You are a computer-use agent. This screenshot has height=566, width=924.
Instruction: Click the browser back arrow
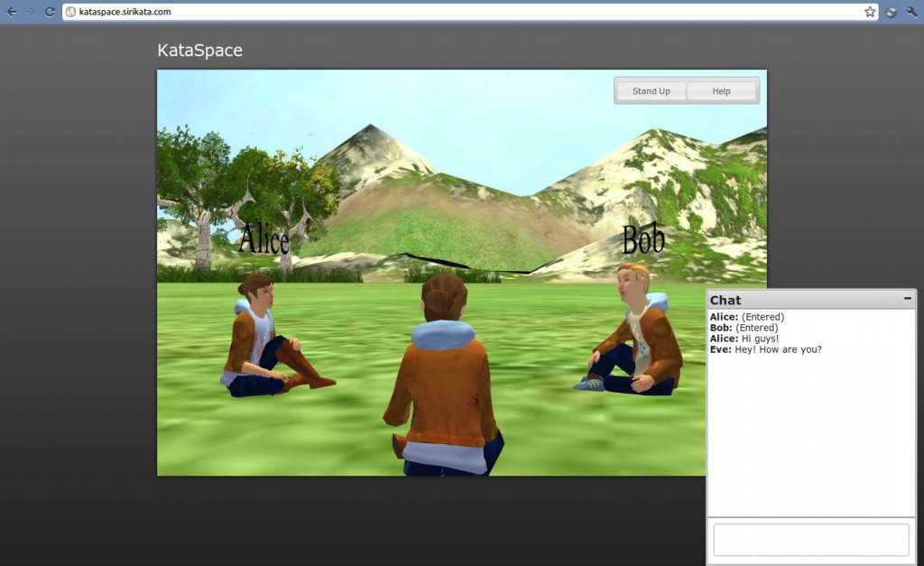[12, 12]
